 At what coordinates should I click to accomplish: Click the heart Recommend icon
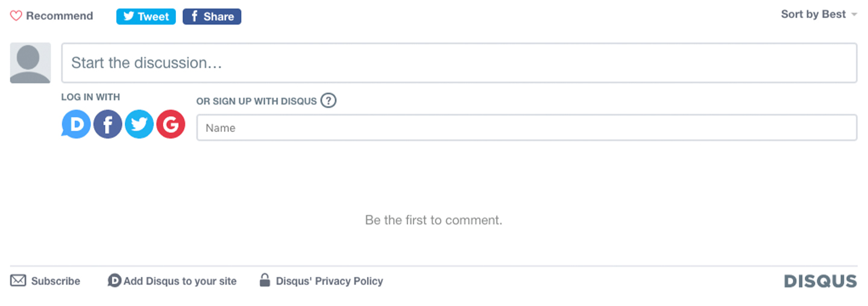pyautogui.click(x=16, y=16)
